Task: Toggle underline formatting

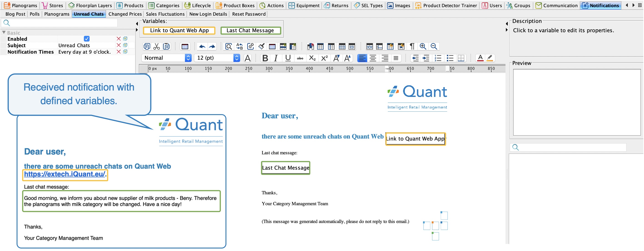Action: pyautogui.click(x=288, y=58)
